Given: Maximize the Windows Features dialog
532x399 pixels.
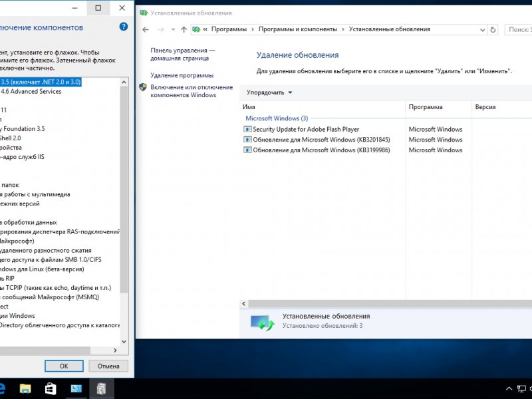Looking at the screenshot, I should point(98,8).
